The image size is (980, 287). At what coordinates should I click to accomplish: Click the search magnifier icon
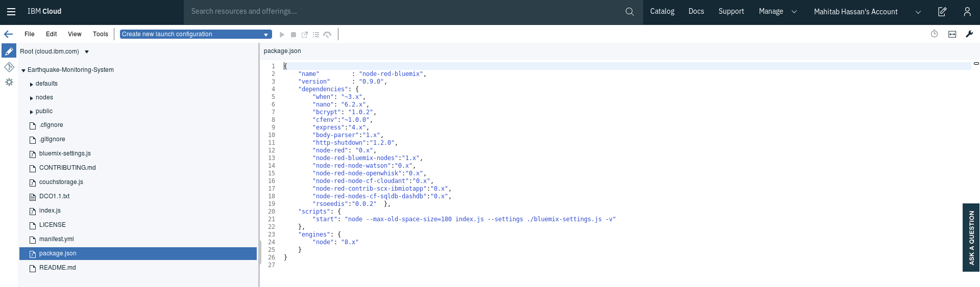pyautogui.click(x=630, y=11)
